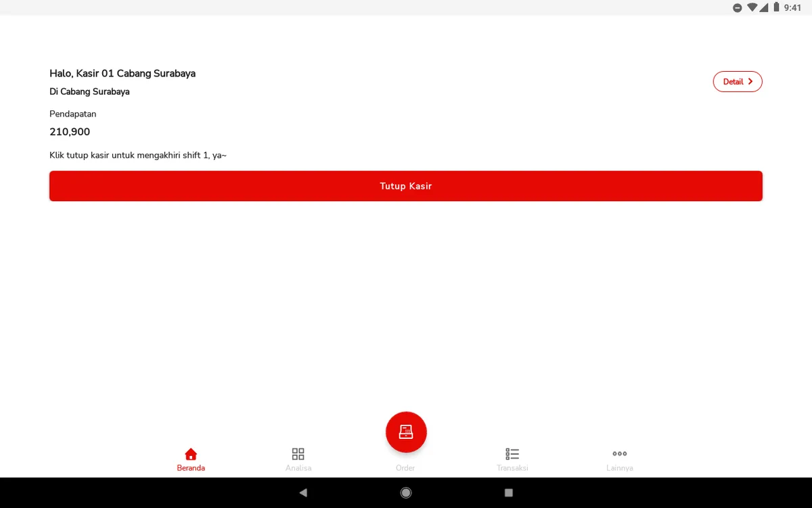Tap the Android home circle icon
The width and height of the screenshot is (812, 508).
(406, 492)
